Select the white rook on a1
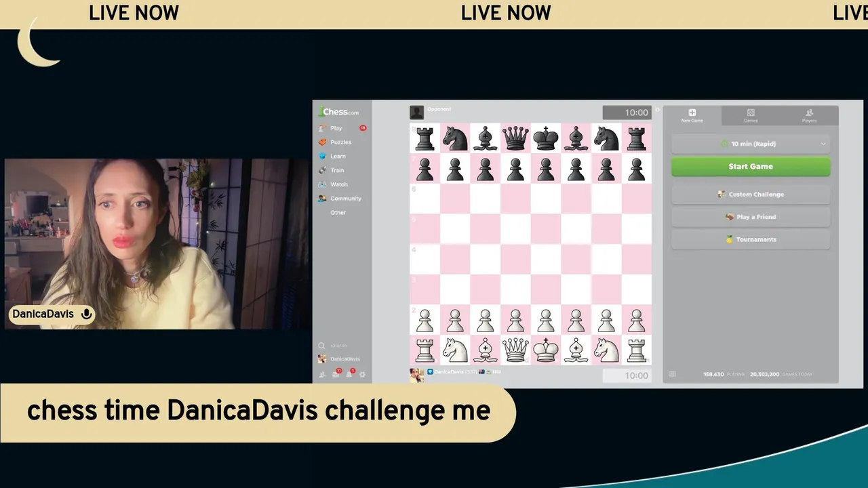 click(x=425, y=350)
